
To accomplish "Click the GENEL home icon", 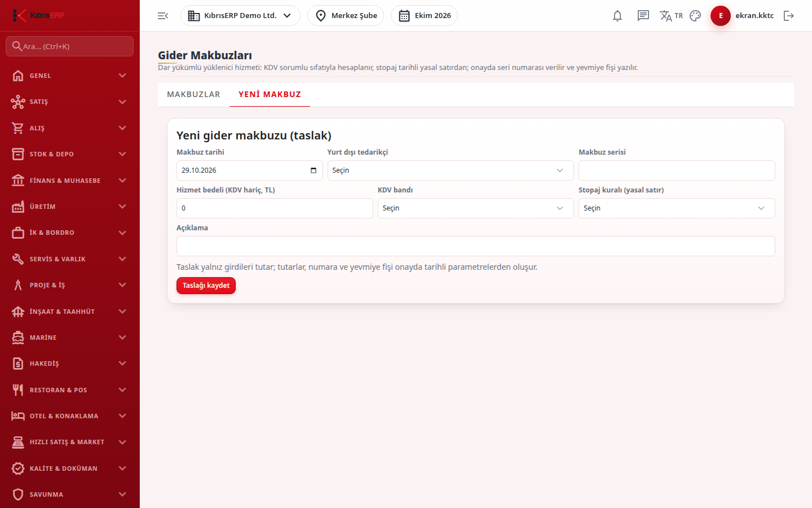I will click(x=18, y=76).
